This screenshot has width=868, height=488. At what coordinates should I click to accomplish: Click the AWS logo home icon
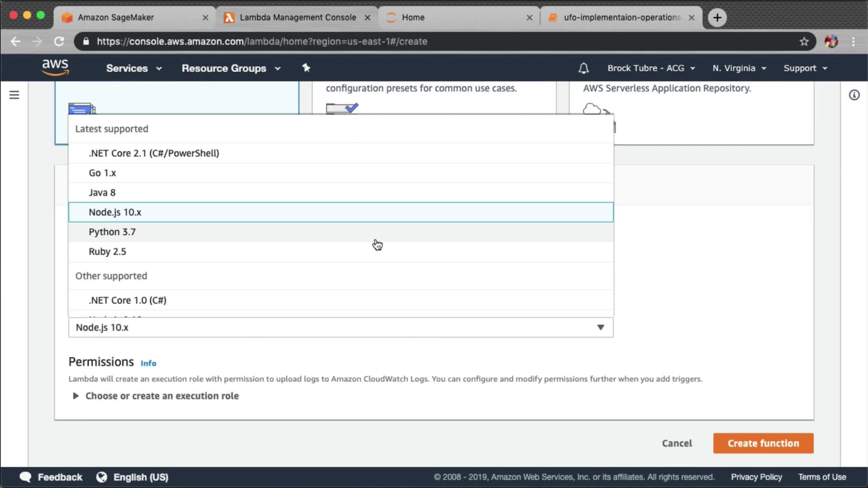pos(55,67)
